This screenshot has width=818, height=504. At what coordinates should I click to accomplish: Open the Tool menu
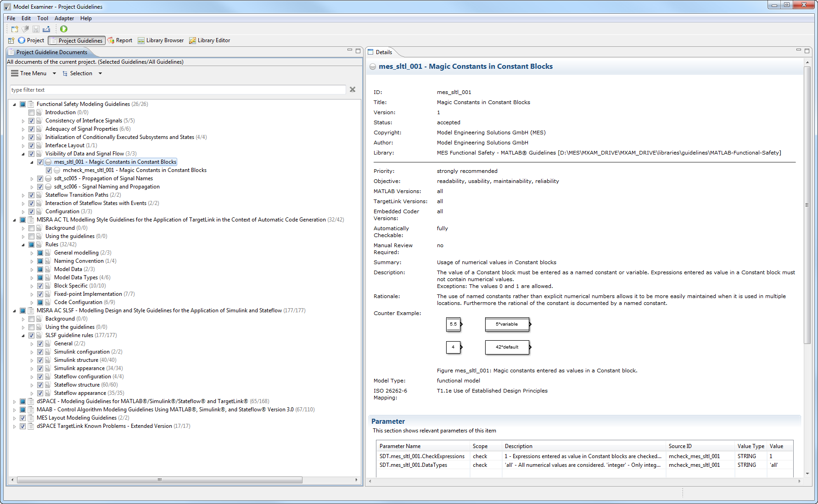(43, 18)
